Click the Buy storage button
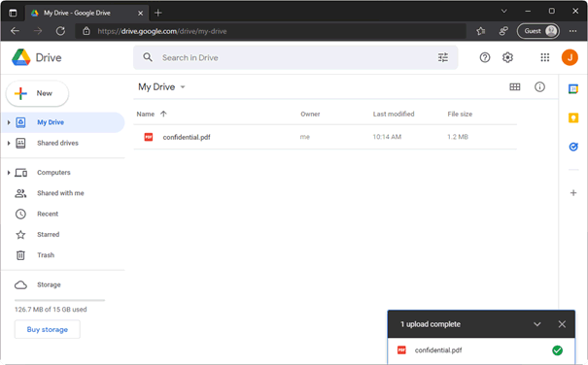 click(48, 329)
